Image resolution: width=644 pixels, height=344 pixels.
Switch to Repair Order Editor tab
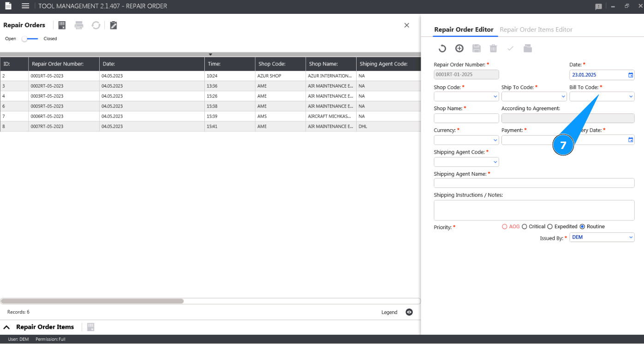coord(464,30)
